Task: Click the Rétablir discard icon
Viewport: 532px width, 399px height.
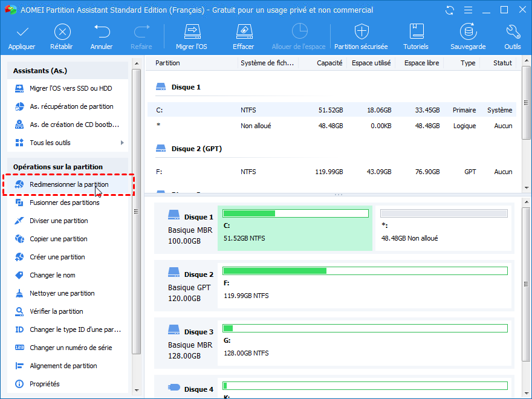Action: 62,32
